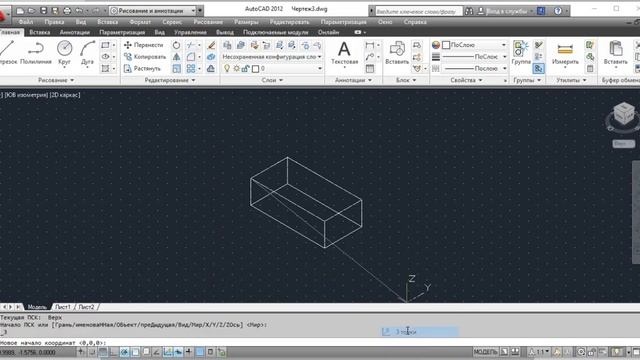Open the ПоСлою color dropdown

[x=475, y=45]
